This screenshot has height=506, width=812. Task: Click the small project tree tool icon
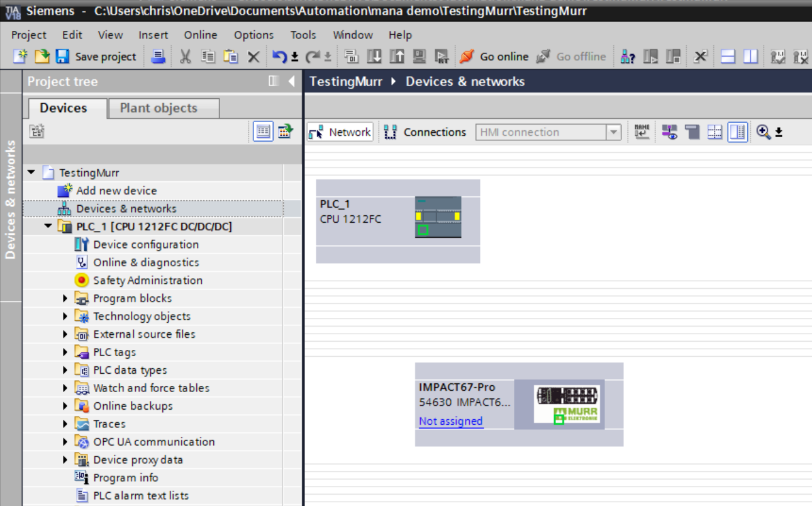click(x=36, y=131)
